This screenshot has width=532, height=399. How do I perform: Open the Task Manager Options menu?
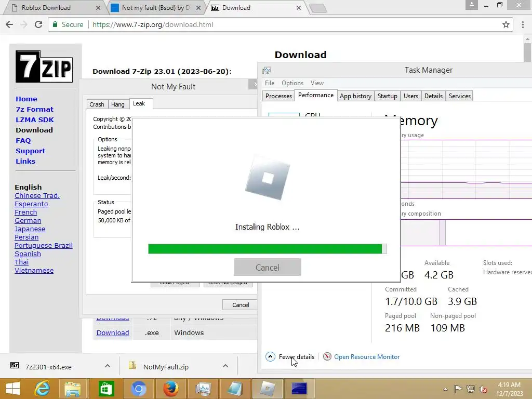(x=292, y=83)
